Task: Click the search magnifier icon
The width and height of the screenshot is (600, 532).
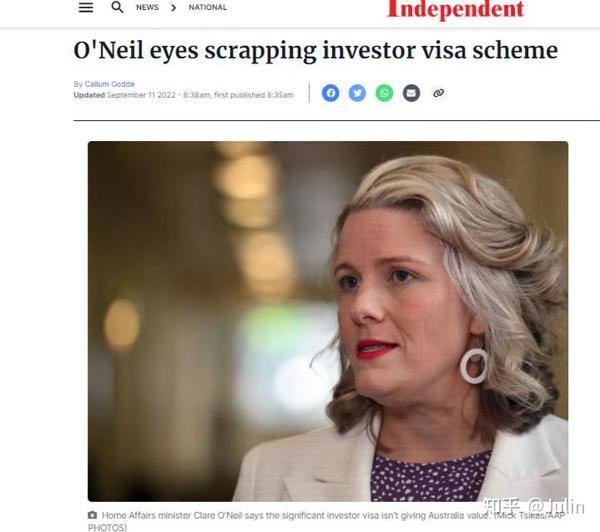Action: coord(117,7)
